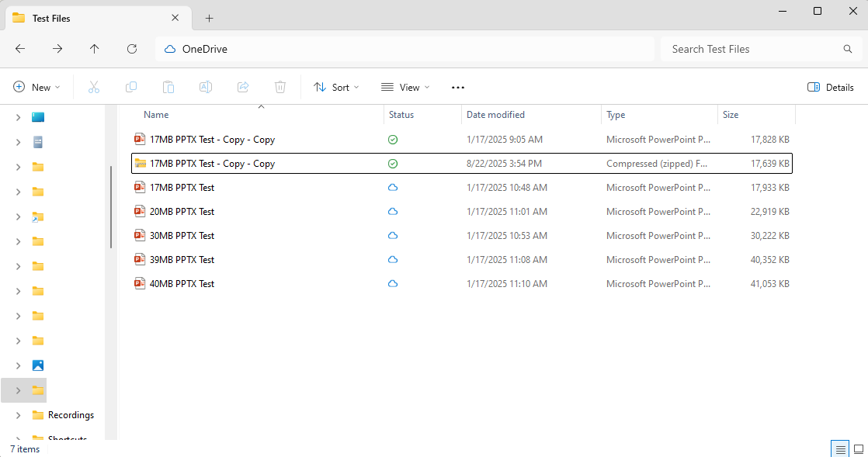
Task: Select the Pictures icon in navigation pane
Action: [x=37, y=365]
